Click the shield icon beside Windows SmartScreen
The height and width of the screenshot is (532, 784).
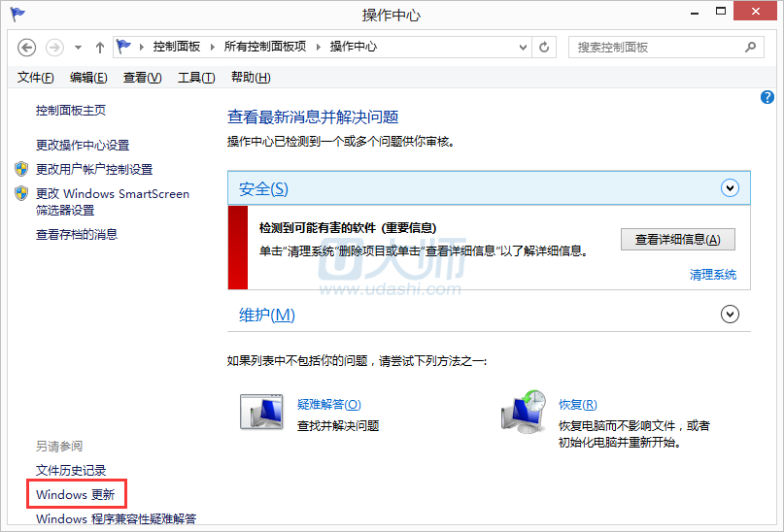pos(21,193)
